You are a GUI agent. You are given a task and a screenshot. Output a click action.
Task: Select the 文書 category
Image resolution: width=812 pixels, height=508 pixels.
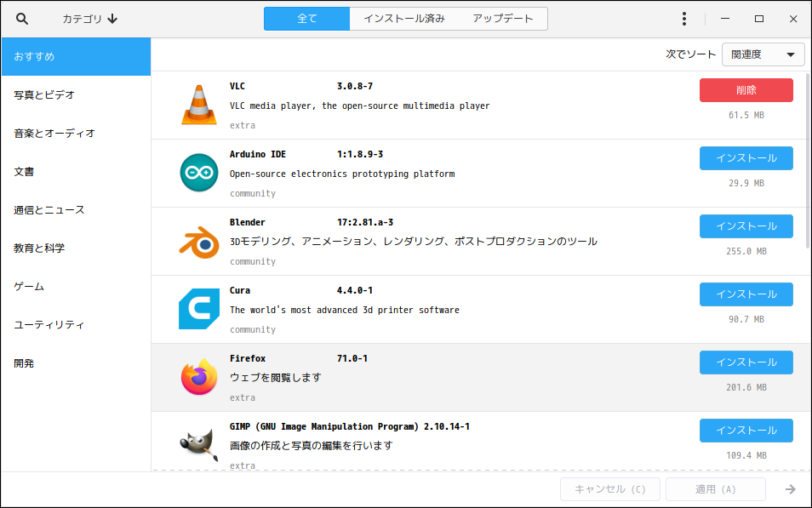coord(76,171)
